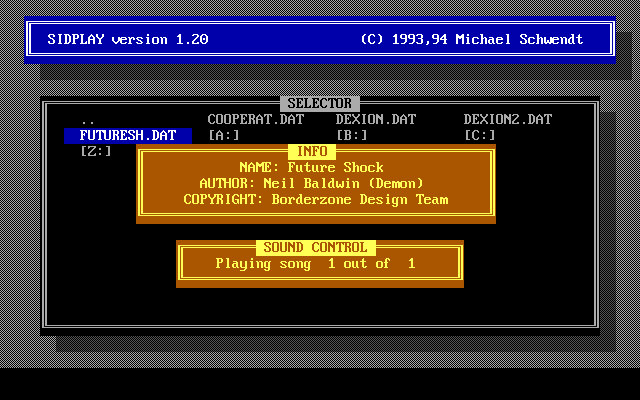Click the "SIDPLAY version 1.20" title text

tap(128, 40)
